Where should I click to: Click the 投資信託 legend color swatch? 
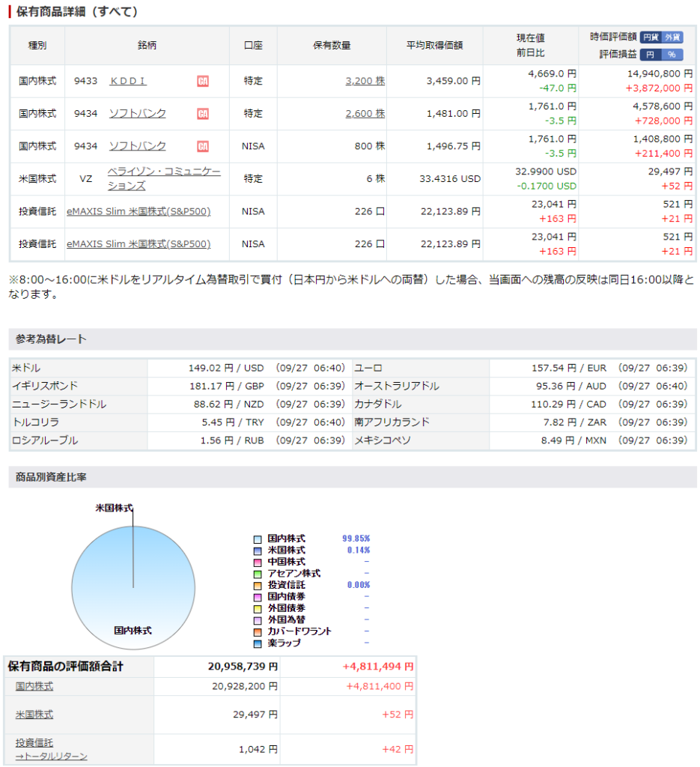[x=258, y=585]
